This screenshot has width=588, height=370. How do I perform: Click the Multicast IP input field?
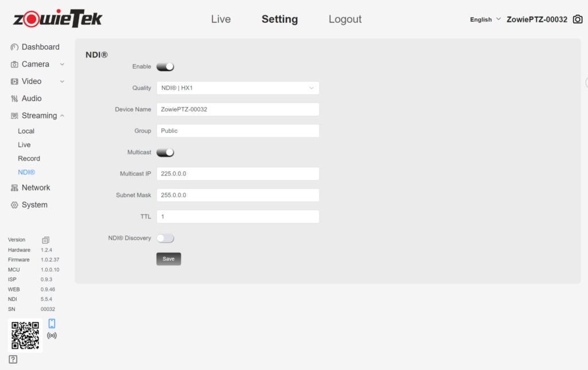tap(238, 174)
